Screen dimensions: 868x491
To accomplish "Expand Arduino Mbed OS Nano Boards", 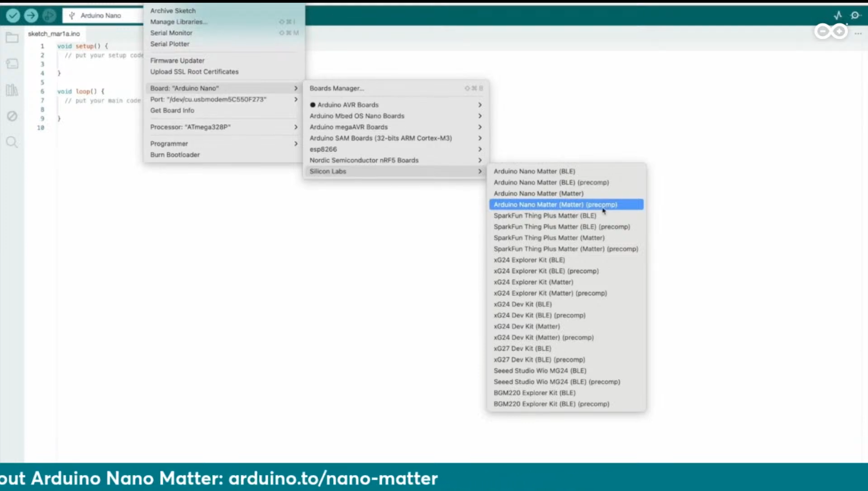I will coord(396,116).
